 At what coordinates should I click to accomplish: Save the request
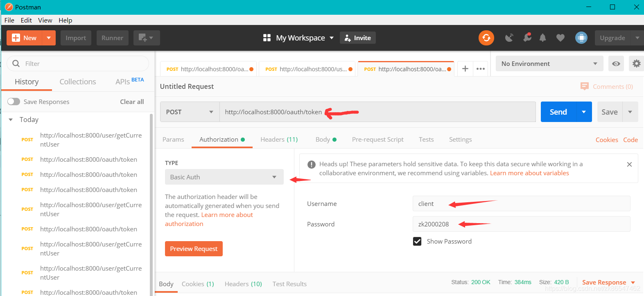[610, 112]
